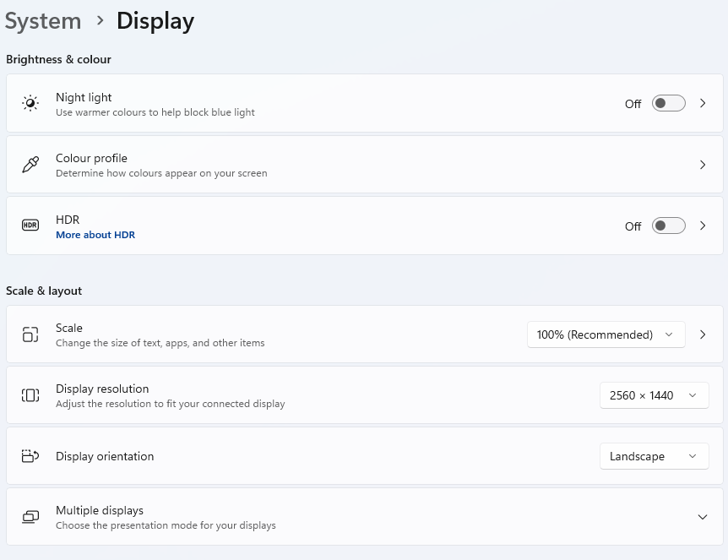Turn on the Night light toggle
The width and height of the screenshot is (728, 560).
coord(669,103)
